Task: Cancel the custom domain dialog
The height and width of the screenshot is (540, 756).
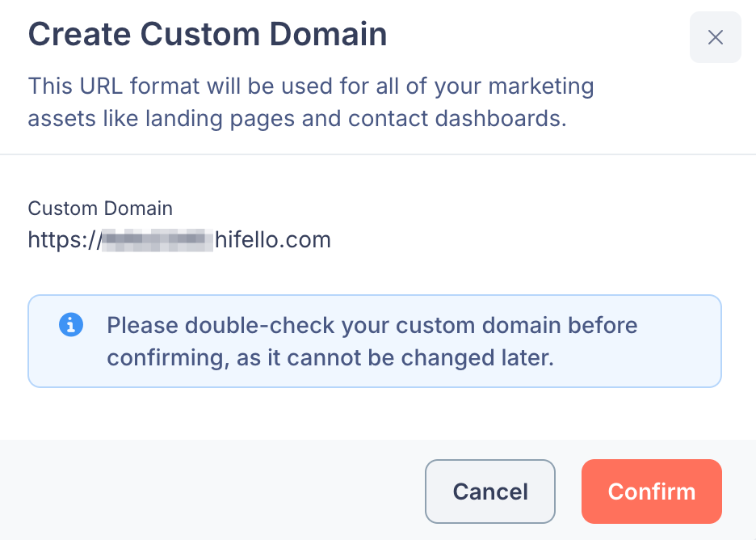Action: tap(489, 491)
